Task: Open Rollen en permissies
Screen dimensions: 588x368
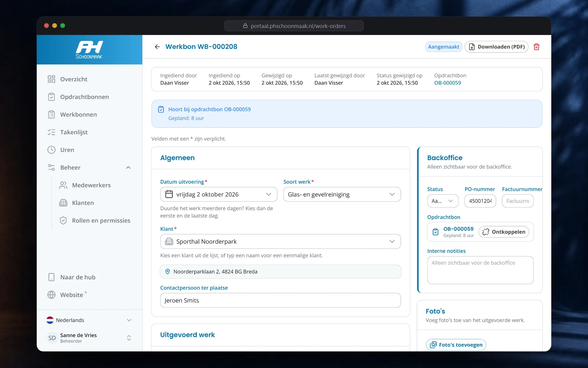Action: [x=95, y=221]
